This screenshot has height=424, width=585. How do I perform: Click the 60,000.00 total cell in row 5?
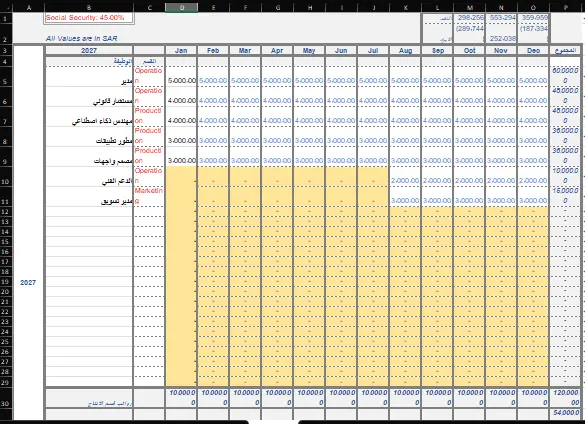[565, 76]
